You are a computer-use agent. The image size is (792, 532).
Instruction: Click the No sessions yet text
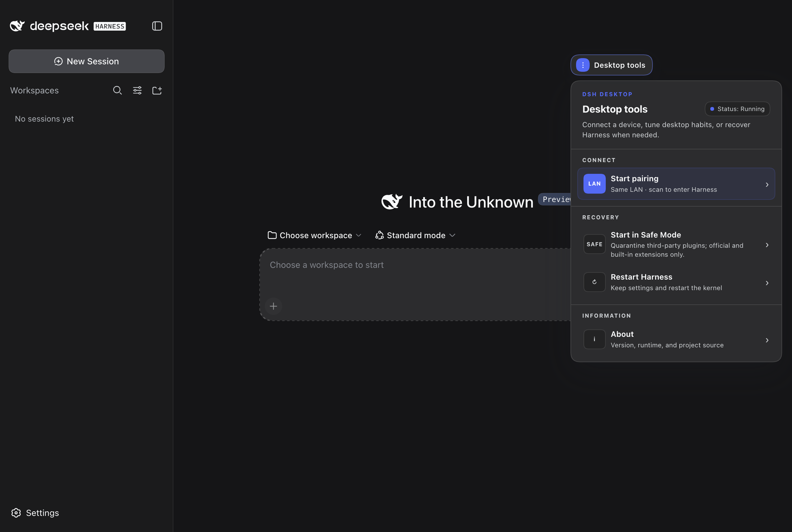pyautogui.click(x=44, y=119)
